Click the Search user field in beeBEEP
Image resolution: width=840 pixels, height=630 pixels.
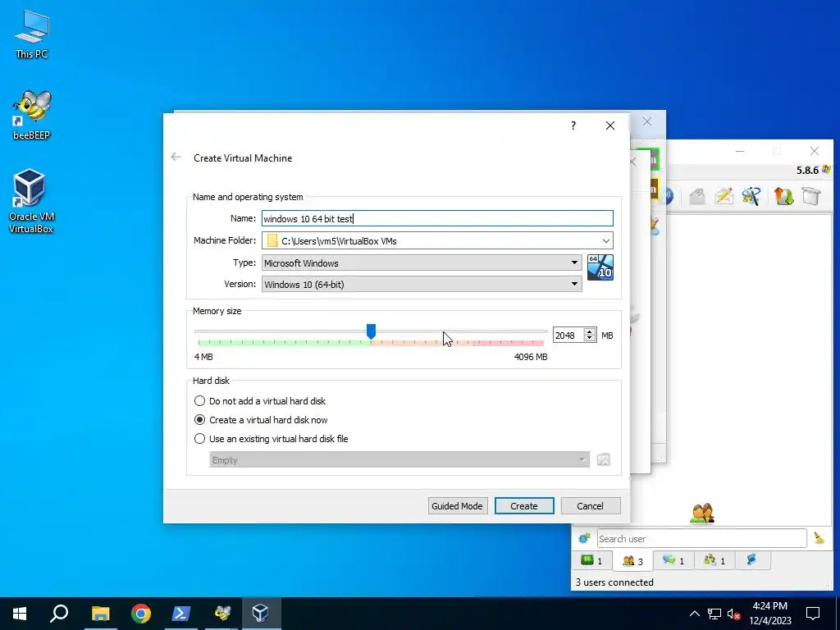pos(701,538)
